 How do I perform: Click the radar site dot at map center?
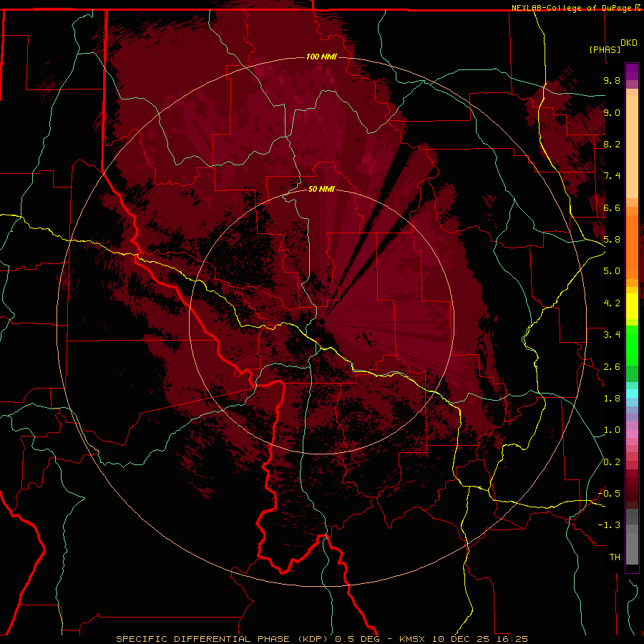321,321
